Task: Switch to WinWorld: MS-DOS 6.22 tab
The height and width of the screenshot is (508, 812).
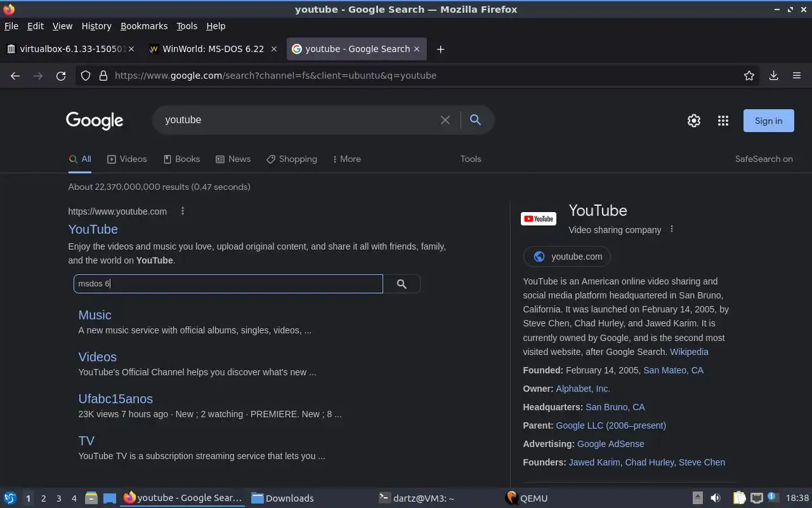Action: [x=213, y=49]
